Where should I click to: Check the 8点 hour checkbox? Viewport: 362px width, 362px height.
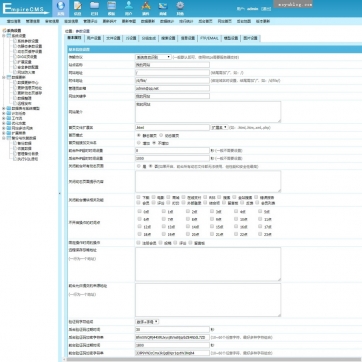187,219
